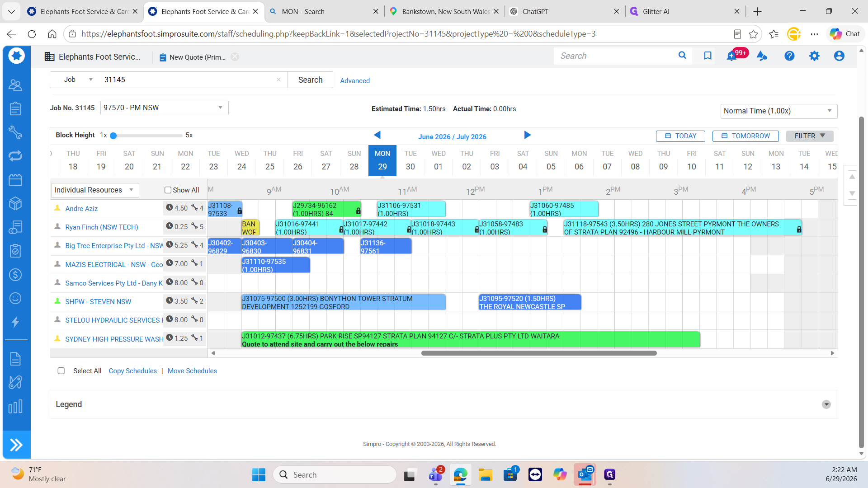
Task: Open job block J31110-97535
Action: (276, 265)
